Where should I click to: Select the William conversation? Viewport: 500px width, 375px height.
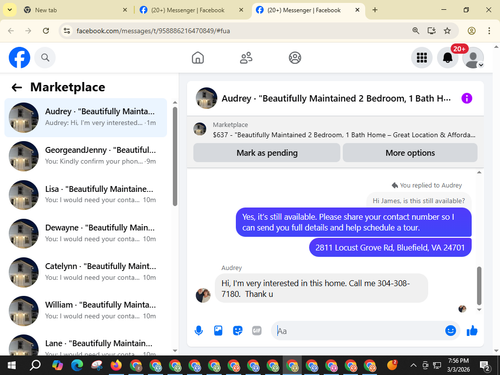pos(86,310)
